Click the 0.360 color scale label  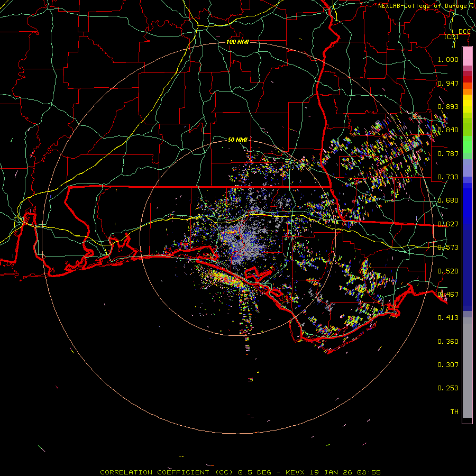coord(448,342)
